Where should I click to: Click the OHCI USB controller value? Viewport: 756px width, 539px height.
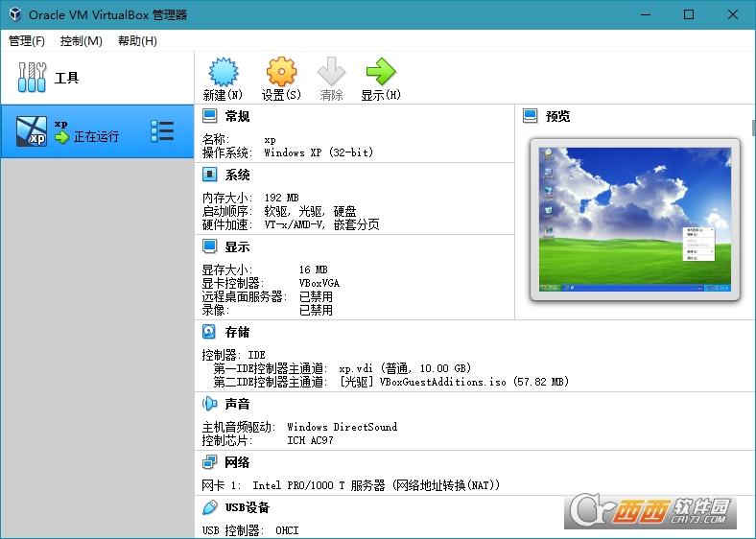pos(287,530)
